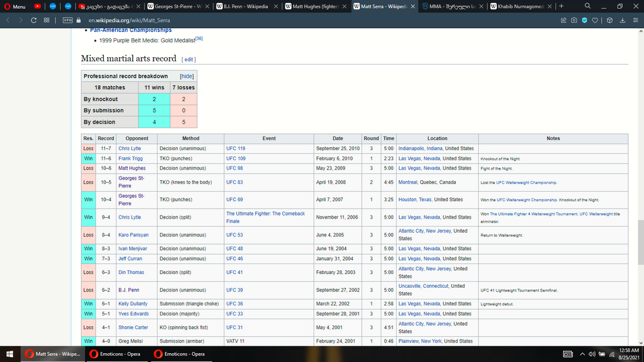Viewport: 644px width, 362px height.
Task: Click the browser reload button
Action: pos(35,19)
